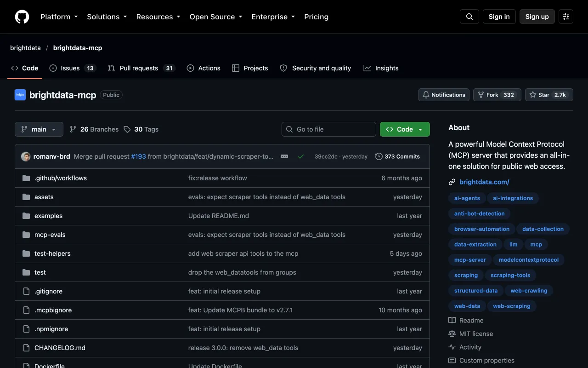
Task: Switch to the Insights tab
Action: click(x=381, y=68)
